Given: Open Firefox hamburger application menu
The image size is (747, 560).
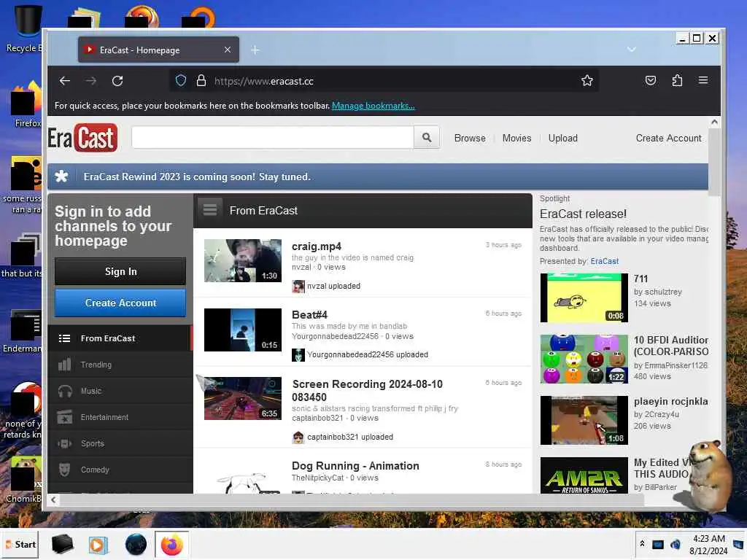Looking at the screenshot, I should pyautogui.click(x=703, y=80).
